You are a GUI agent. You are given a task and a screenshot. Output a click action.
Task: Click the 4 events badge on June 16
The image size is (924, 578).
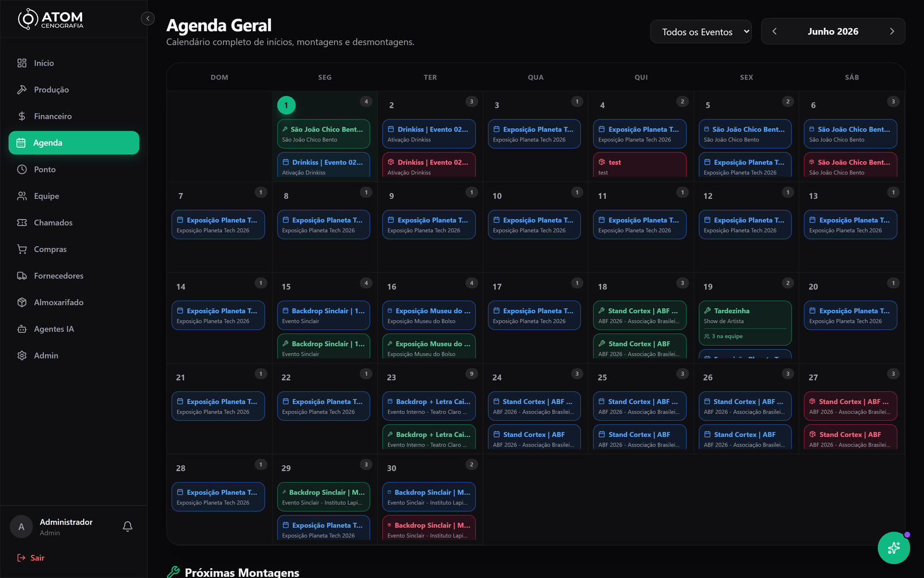(x=471, y=283)
